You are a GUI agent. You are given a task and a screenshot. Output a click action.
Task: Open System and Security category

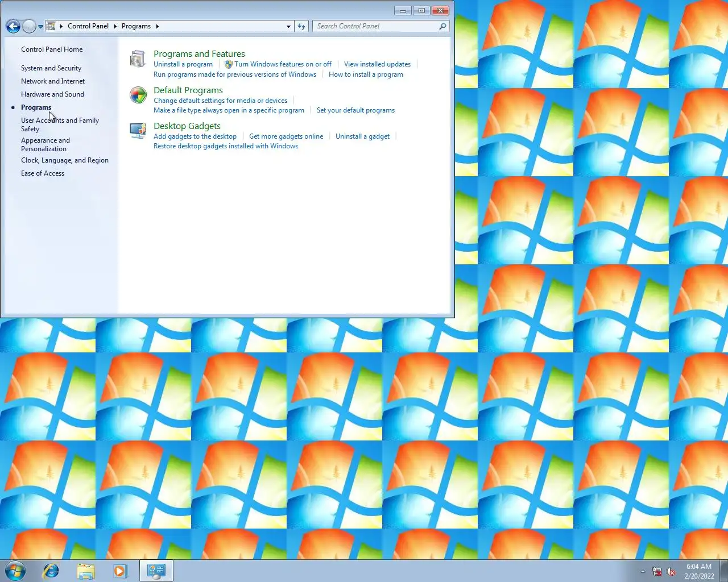tap(51, 68)
